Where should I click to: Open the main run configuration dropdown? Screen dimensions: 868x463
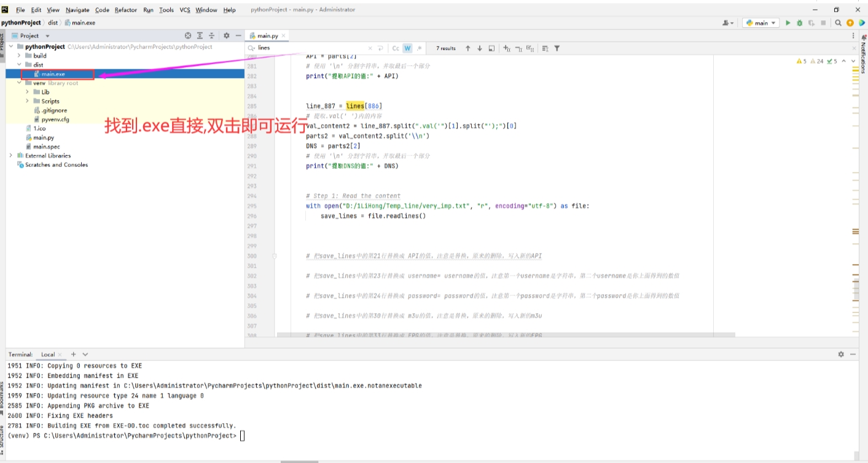[x=760, y=23]
